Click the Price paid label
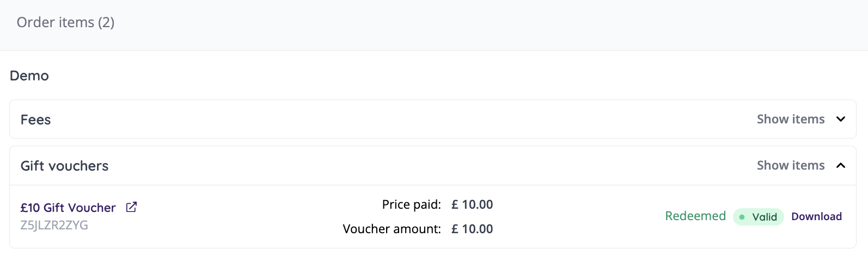Viewport: 868px width, 262px height. pyautogui.click(x=411, y=204)
